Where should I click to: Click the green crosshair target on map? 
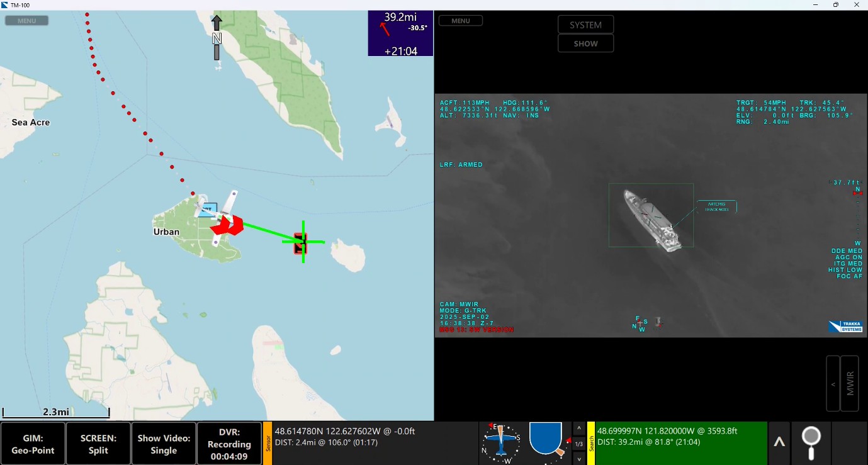pyautogui.click(x=303, y=242)
